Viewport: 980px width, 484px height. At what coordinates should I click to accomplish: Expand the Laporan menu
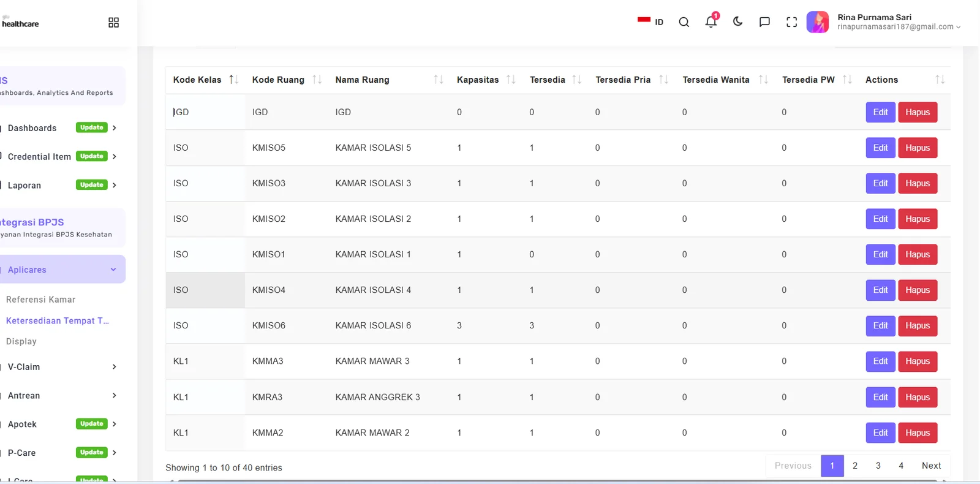[61, 185]
